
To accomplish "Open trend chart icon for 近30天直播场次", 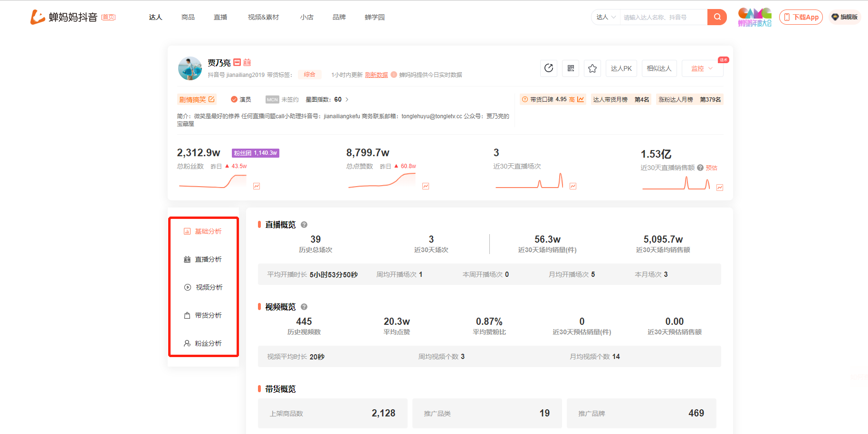I will coord(573,186).
